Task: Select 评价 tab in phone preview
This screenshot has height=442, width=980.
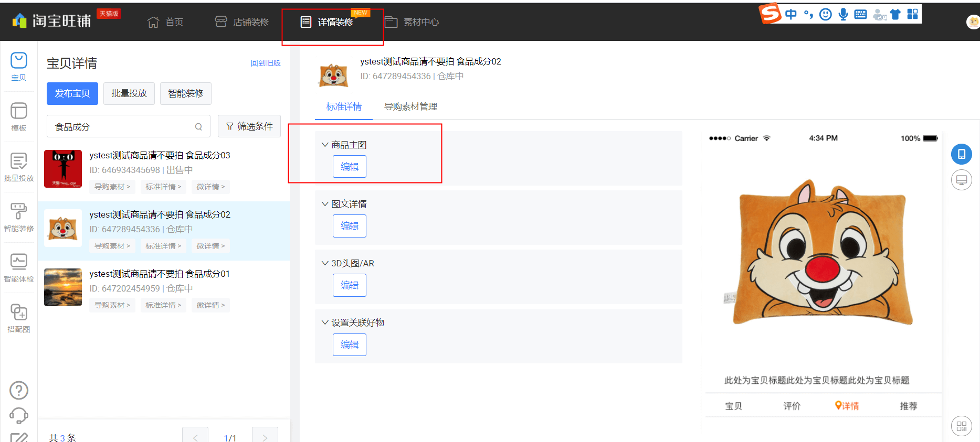Action: pyautogui.click(x=792, y=406)
